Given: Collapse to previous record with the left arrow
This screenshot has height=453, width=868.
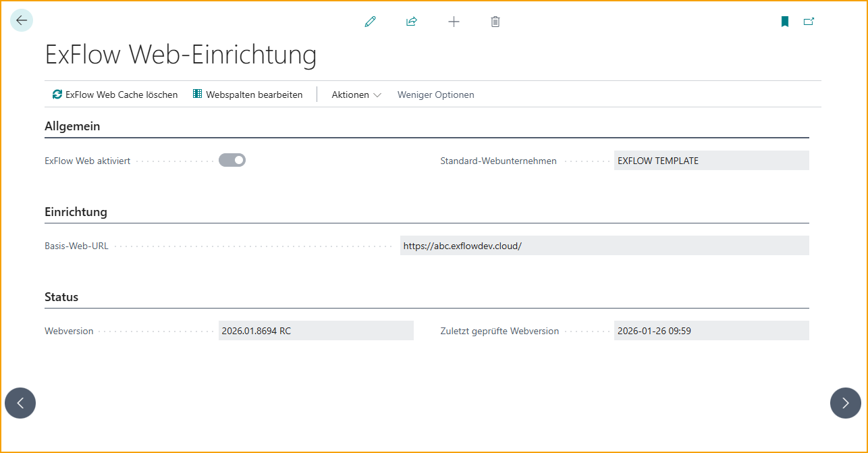Looking at the screenshot, I should click(20, 403).
